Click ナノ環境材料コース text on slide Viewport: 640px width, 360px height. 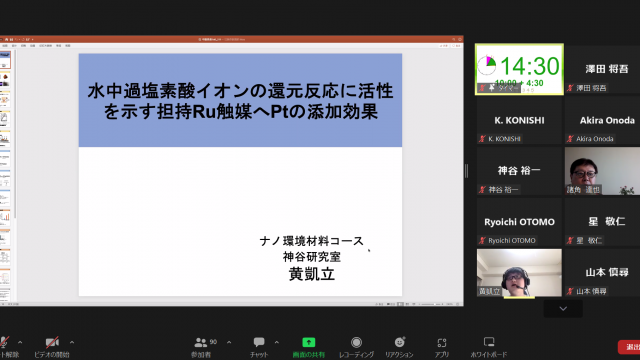click(312, 241)
